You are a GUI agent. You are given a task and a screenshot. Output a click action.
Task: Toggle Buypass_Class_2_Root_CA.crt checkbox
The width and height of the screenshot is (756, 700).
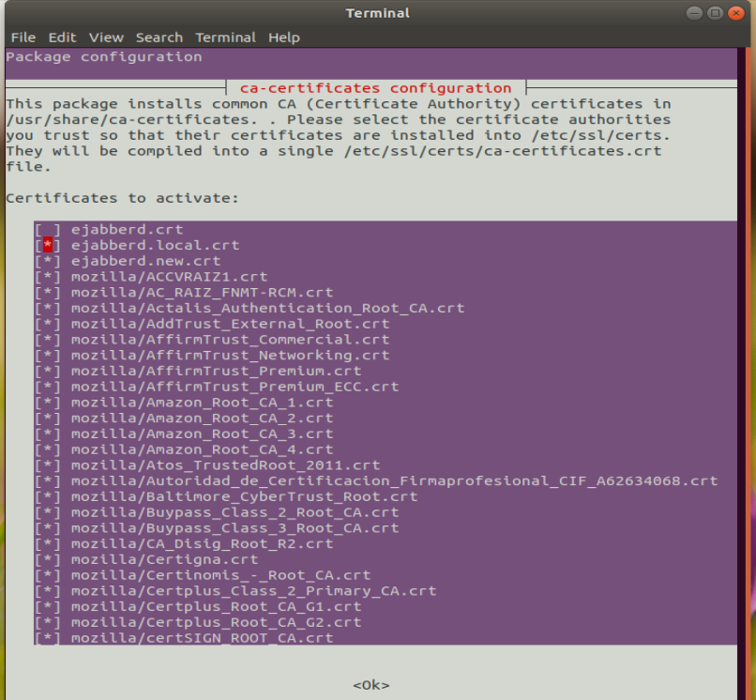click(x=48, y=512)
